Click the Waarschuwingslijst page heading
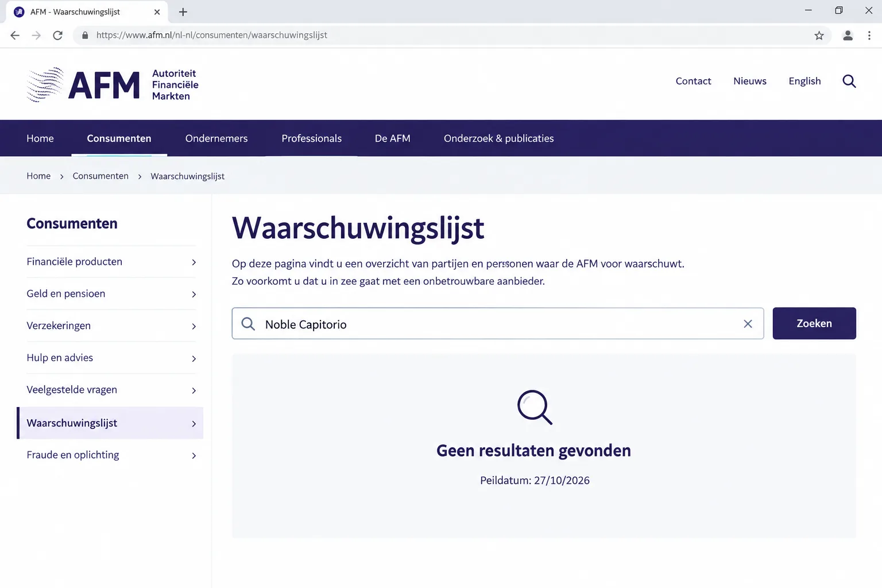 (x=358, y=229)
